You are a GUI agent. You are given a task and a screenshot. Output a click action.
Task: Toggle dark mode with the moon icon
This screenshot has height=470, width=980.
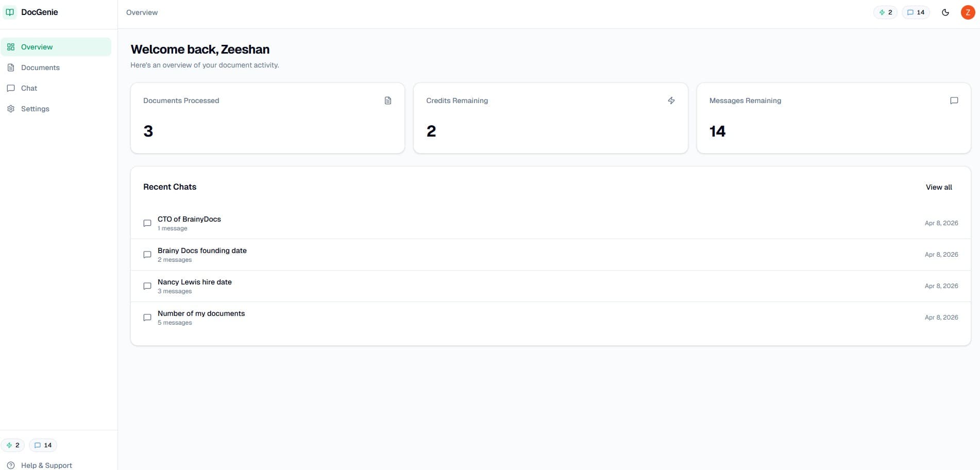click(x=945, y=12)
